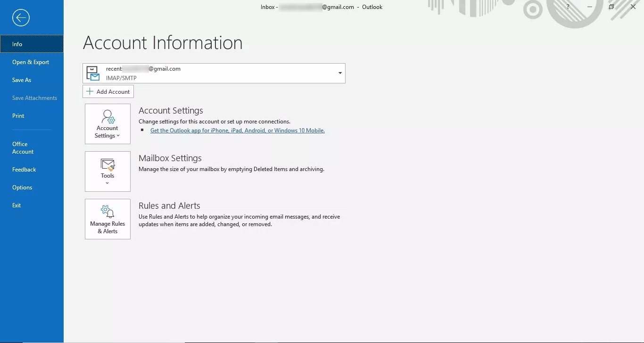The width and height of the screenshot is (644, 343).
Task: Click the Rules and Alerts heading text
Action: coord(169,206)
